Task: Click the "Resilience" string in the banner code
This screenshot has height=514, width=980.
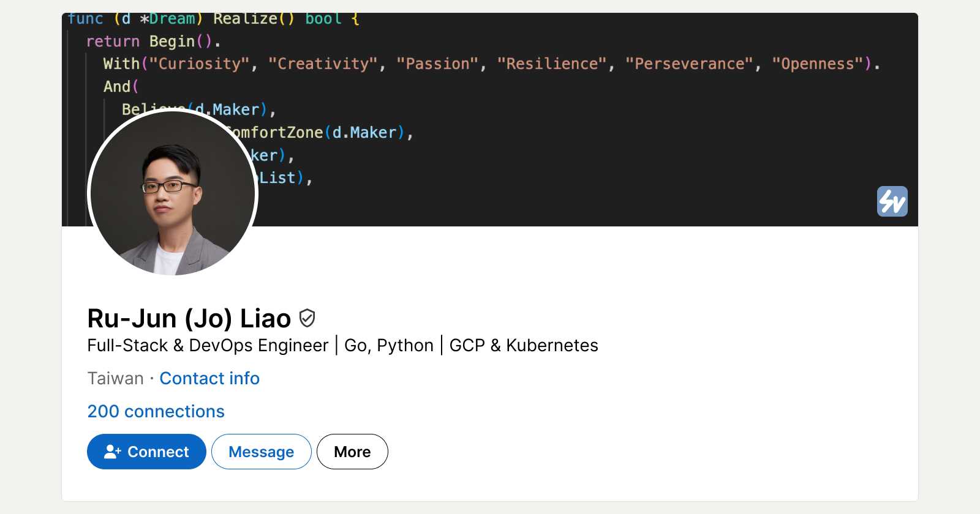Action: click(x=552, y=64)
